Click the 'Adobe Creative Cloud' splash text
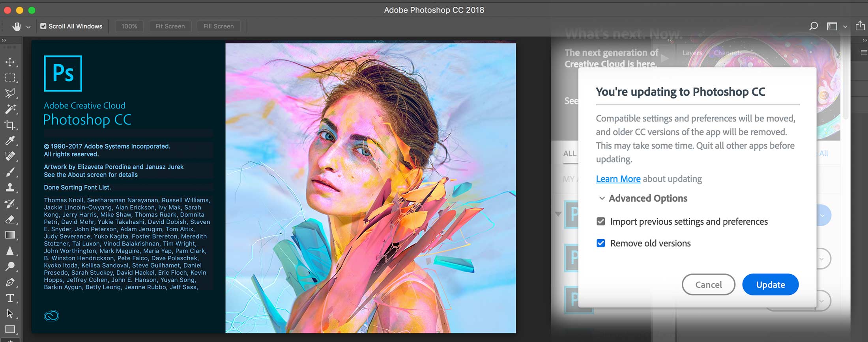 click(84, 106)
